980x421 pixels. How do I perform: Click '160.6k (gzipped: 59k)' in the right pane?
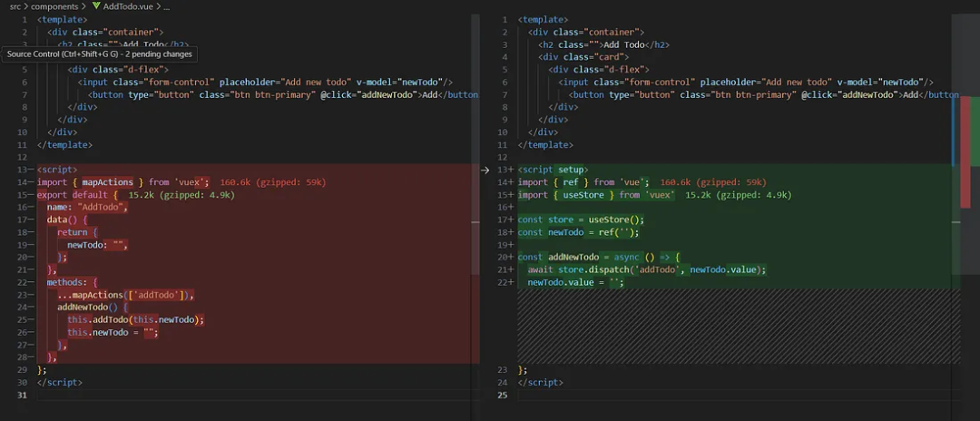coord(713,181)
